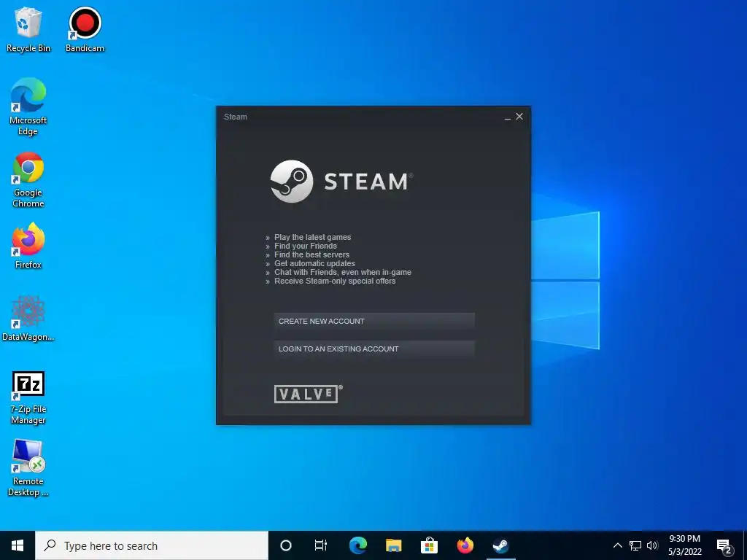Click the VALVE logo
This screenshot has height=560, width=747.
(309, 394)
